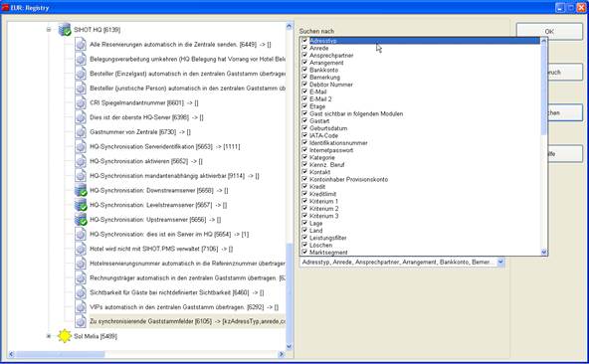The height and width of the screenshot is (364, 589).
Task: Click icon beside 'HQ-Synchronisation mandantenabhängig aktivierbar'
Action: [x=81, y=176]
